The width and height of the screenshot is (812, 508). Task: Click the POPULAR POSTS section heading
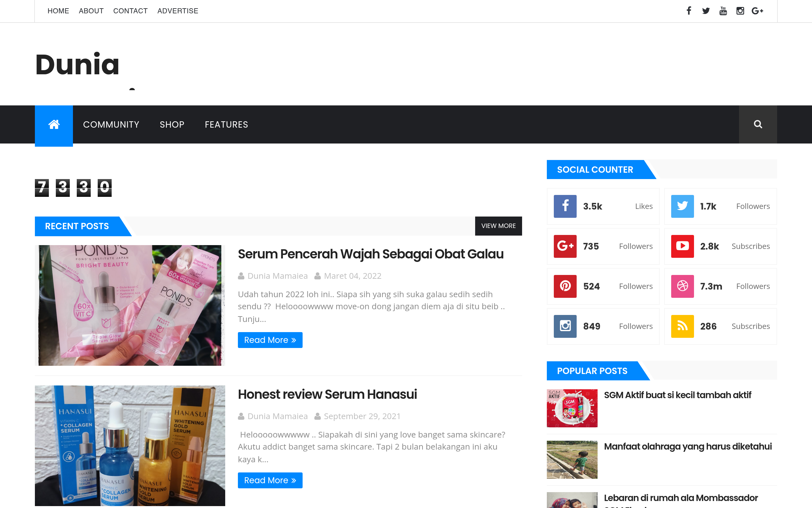pos(592,371)
